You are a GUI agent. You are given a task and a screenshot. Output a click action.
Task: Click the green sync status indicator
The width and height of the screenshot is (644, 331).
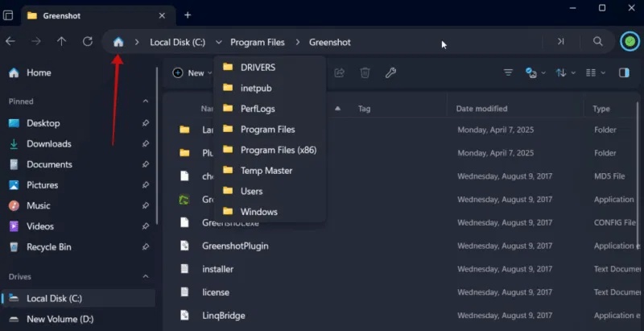[x=630, y=42]
